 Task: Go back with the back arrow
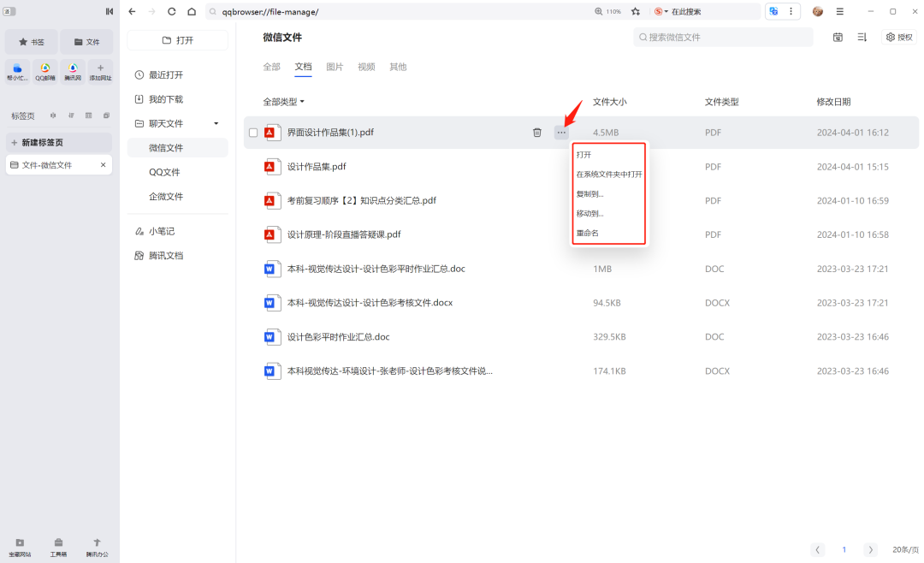pyautogui.click(x=132, y=11)
